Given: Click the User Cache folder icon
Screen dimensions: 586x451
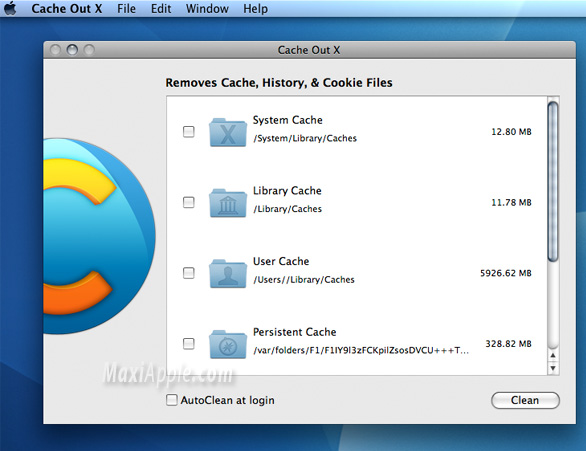Looking at the screenshot, I should pos(228,274).
